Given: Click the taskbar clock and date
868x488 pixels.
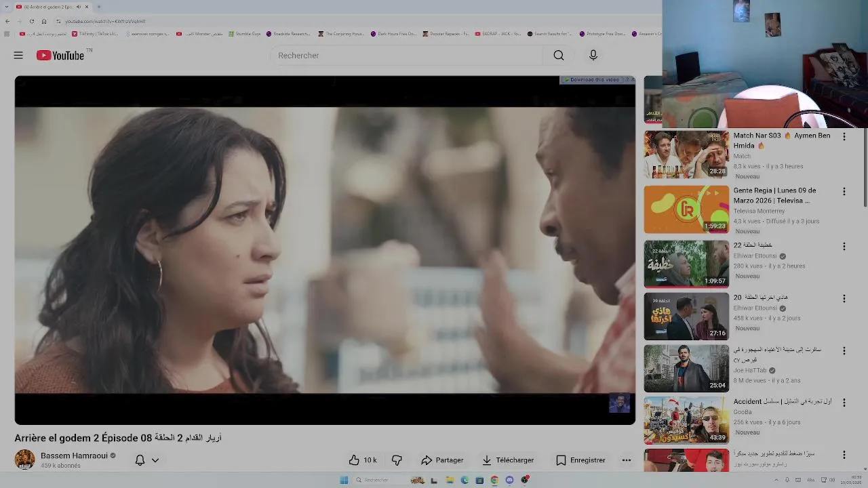Looking at the screenshot, I should (x=851, y=480).
